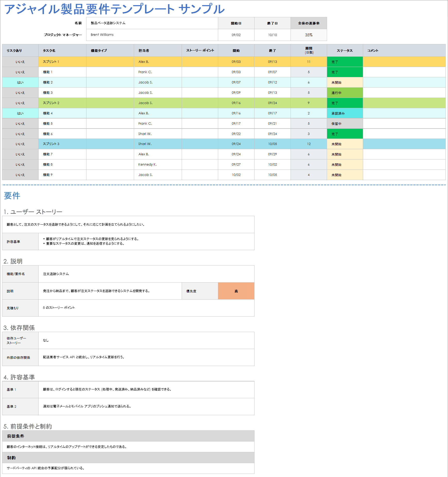Image resolution: width=448 pixels, height=477 pixels.
Task: Click the 10/02 start date of 機能 9
Action: click(236, 175)
